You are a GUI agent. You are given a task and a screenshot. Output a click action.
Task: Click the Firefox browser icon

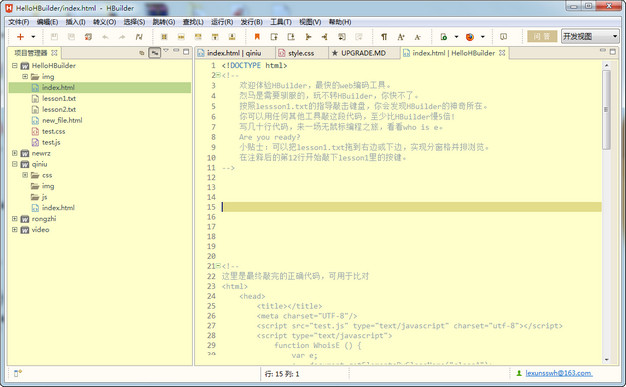click(x=470, y=37)
